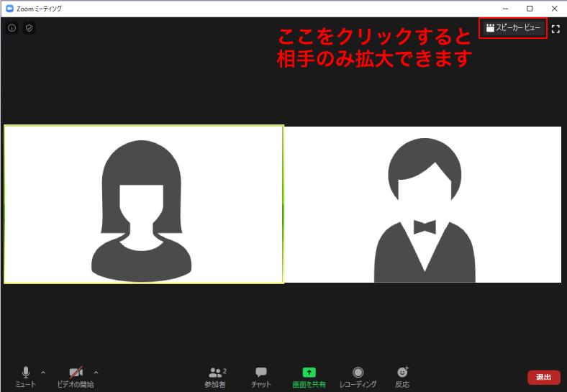Screen dimensions: 567x392
Task: Maximize the Zoom meeting window
Action: point(530,9)
